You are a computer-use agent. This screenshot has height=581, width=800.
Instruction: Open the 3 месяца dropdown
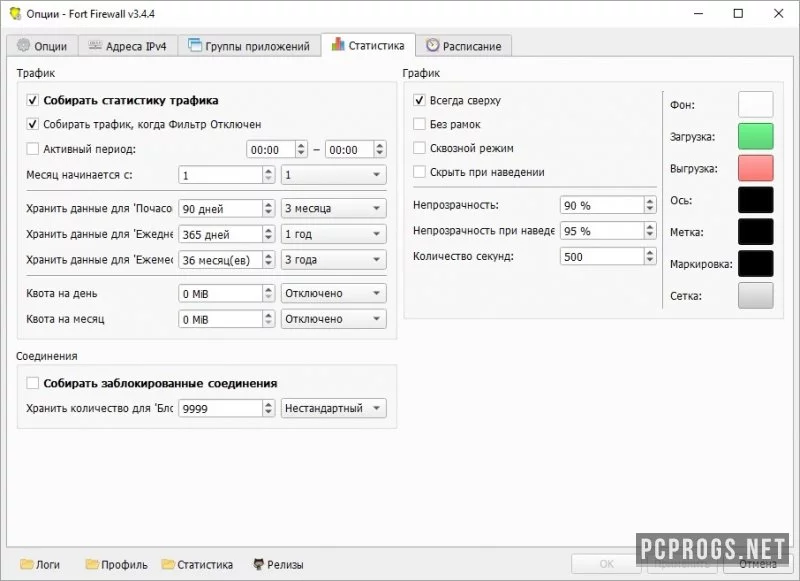[x=334, y=208]
